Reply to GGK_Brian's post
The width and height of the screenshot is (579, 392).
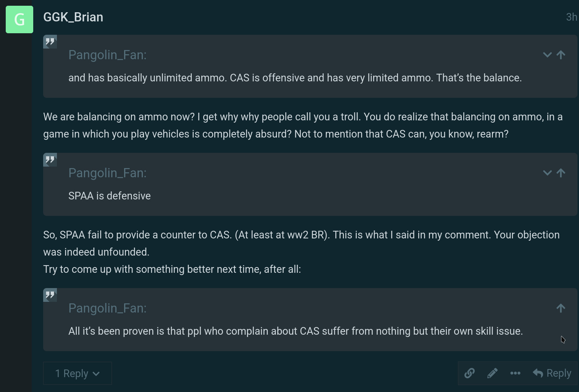point(552,373)
